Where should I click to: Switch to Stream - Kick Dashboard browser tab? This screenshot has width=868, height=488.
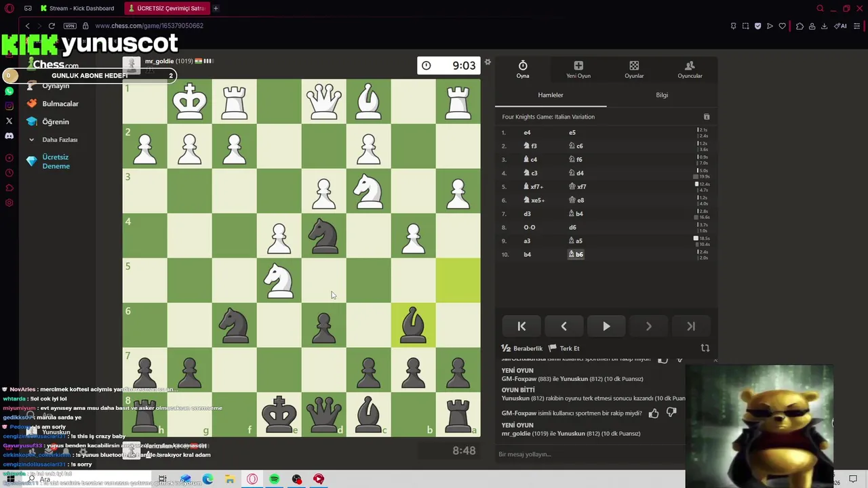pos(77,8)
